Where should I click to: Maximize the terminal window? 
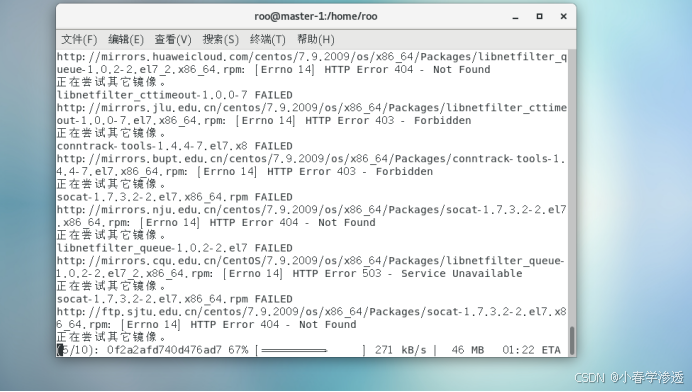539,16
